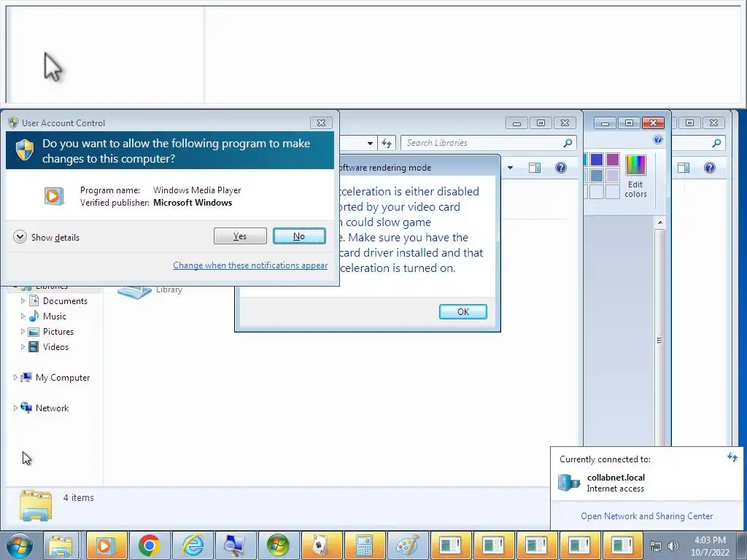Open Calculator from the taskbar
This screenshot has height=560, width=747.
pos(364,545)
